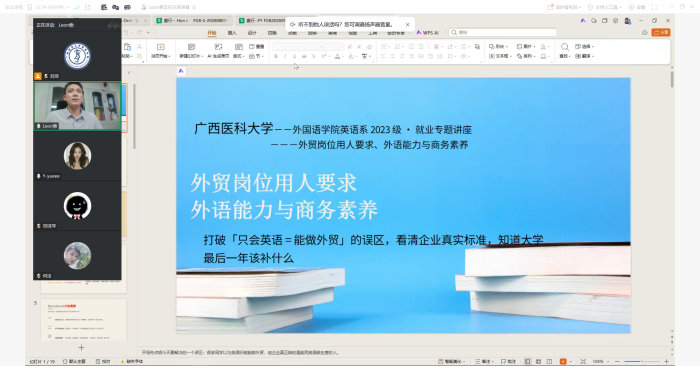This screenshot has height=366, width=700.
Task: Open the font name combo box
Action: pyautogui.click(x=298, y=46)
